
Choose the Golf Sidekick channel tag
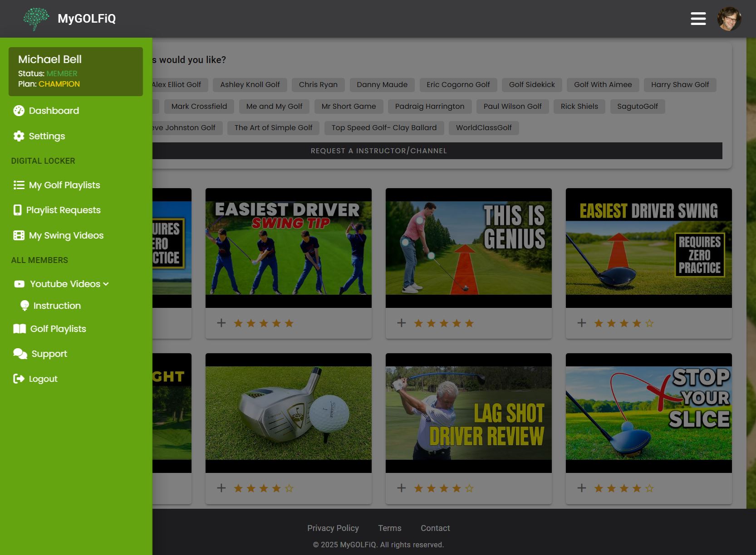pyautogui.click(x=532, y=85)
